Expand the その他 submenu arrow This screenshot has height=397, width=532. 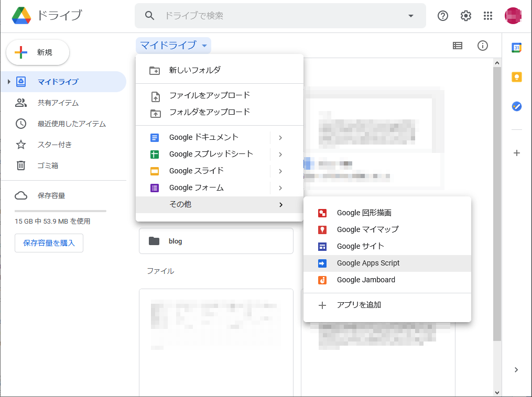tap(280, 204)
